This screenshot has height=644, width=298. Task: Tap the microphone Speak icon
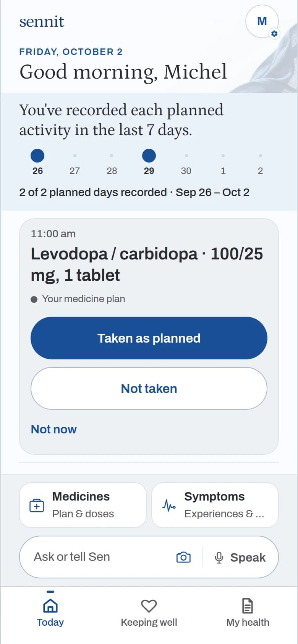coord(219,557)
